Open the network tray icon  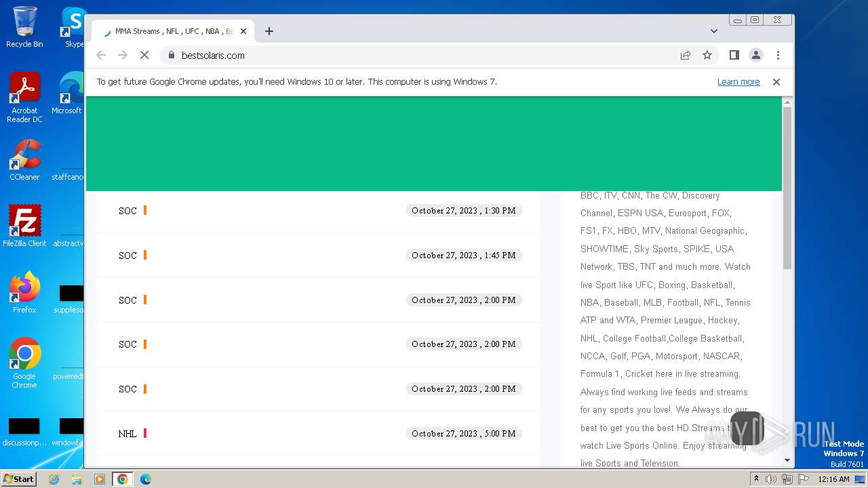(787, 479)
